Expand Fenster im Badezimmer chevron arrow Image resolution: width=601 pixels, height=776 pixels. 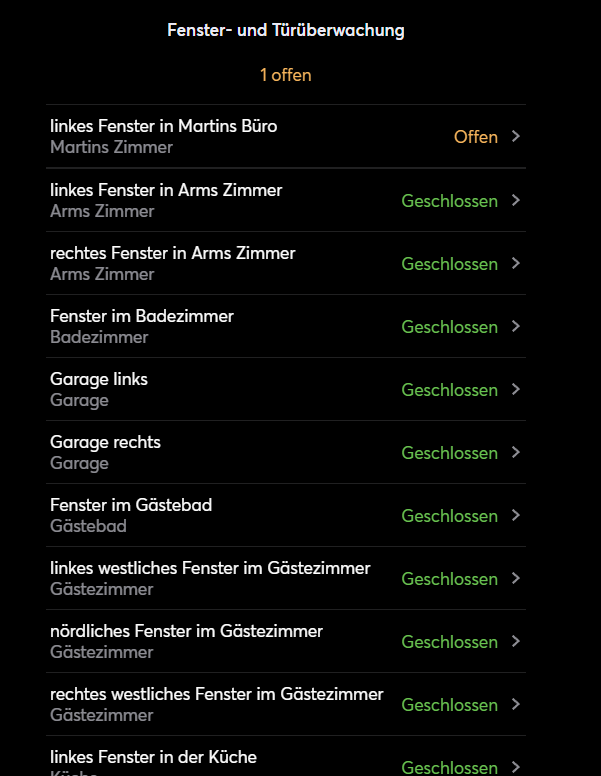click(515, 326)
